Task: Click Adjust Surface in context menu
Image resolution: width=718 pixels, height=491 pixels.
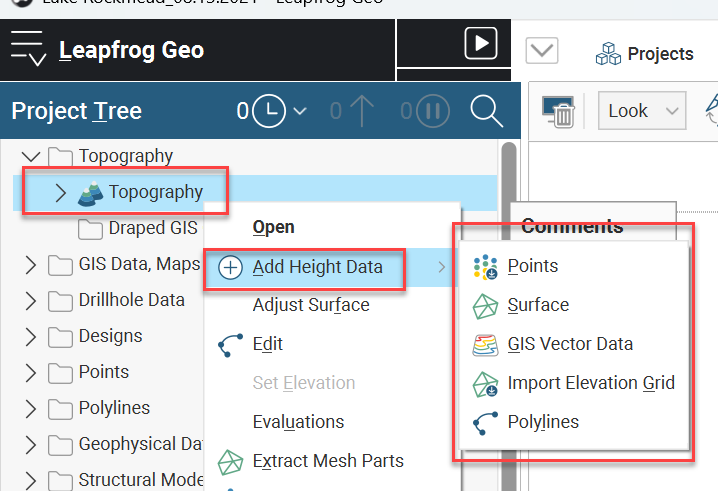Action: [x=311, y=305]
